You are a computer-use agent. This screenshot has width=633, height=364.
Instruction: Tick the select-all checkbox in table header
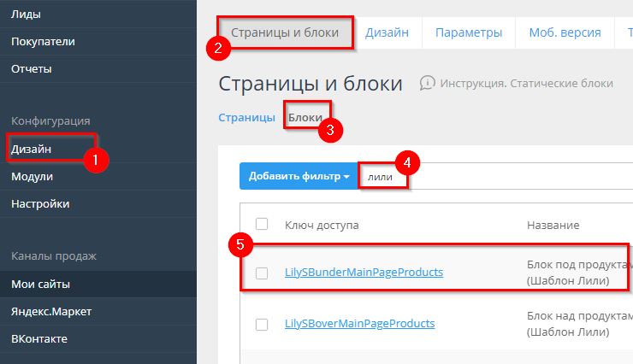click(262, 224)
